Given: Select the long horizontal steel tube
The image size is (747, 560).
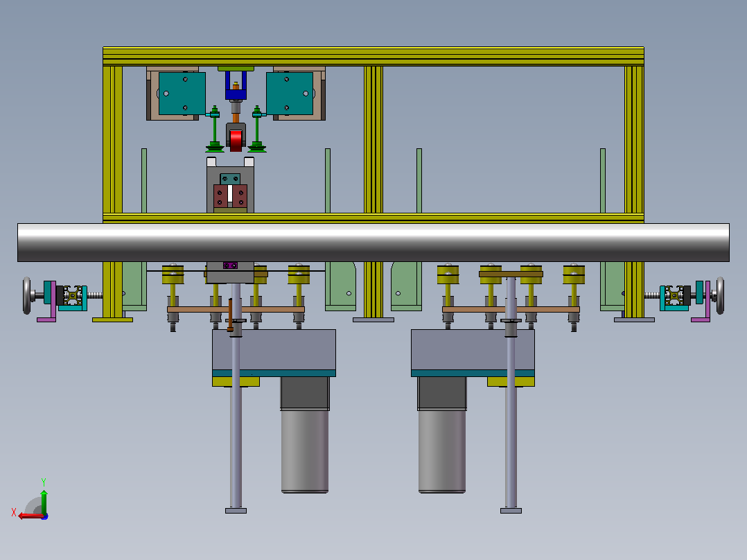Looking at the screenshot, I should point(373,242).
